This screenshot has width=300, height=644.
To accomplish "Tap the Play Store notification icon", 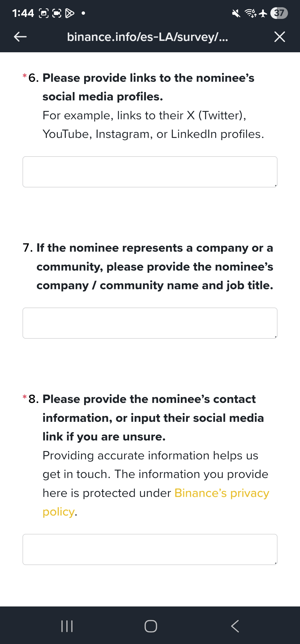I will [x=69, y=13].
